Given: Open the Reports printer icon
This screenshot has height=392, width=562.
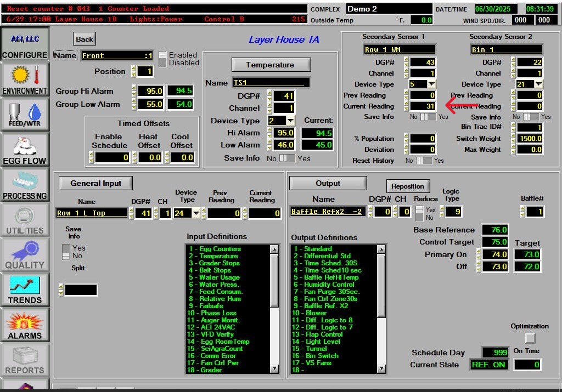Looking at the screenshot, I should point(24,359).
